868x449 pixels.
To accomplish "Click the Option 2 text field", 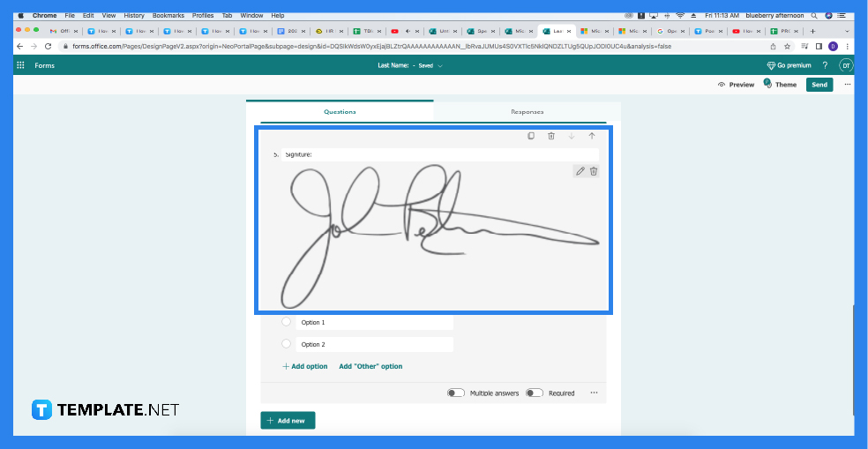I will click(374, 345).
